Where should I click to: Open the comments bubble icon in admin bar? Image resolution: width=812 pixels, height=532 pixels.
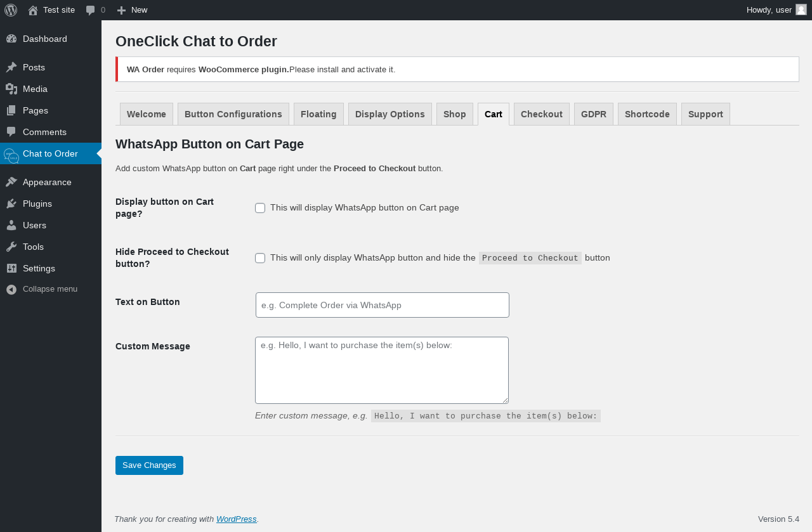[91, 10]
